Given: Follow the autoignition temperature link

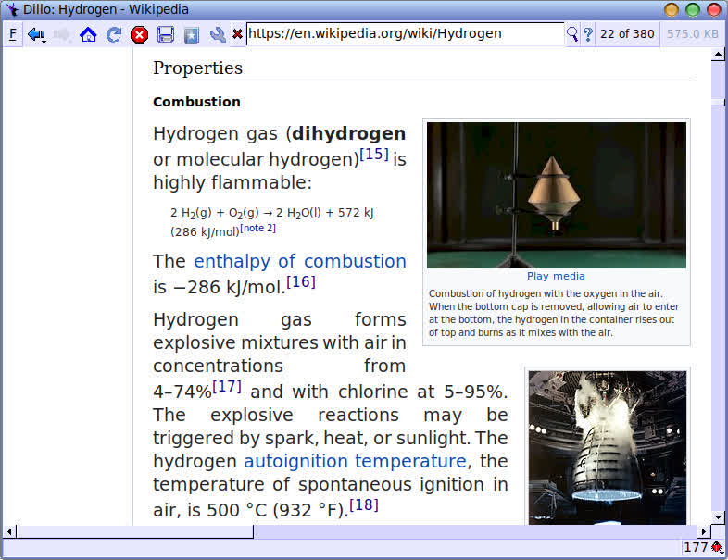Looking at the screenshot, I should [355, 461].
